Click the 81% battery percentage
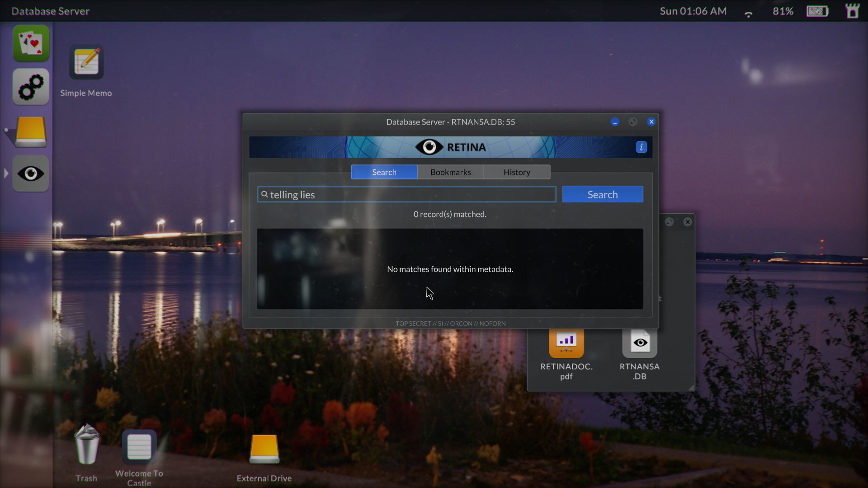 click(783, 11)
